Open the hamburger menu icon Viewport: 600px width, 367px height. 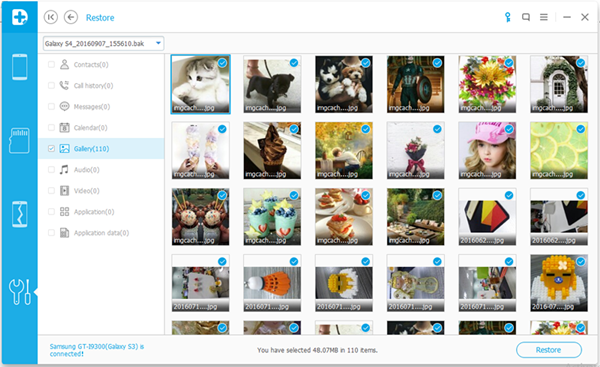(544, 17)
